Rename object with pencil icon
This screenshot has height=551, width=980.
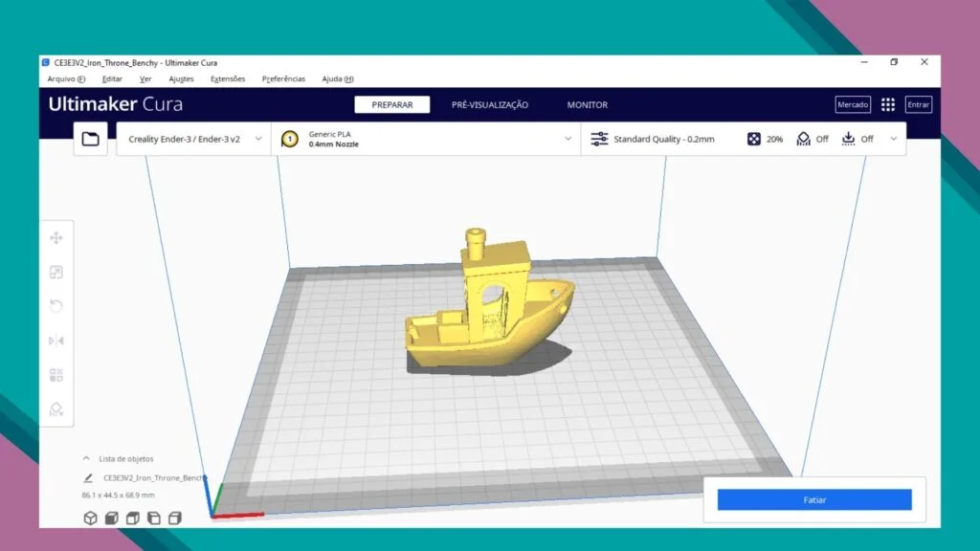click(88, 478)
